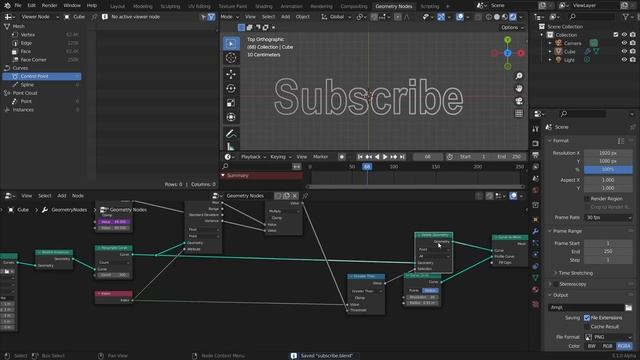Select the Cursor tool in viewport toolbar
The width and height of the screenshot is (640, 360).
point(231,58)
